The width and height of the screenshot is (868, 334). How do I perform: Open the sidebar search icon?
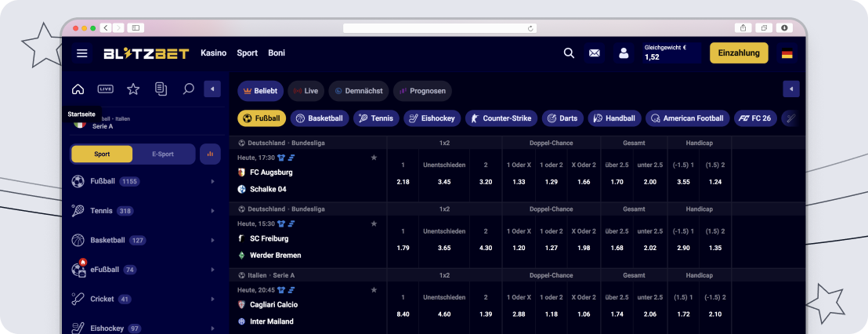(x=188, y=89)
